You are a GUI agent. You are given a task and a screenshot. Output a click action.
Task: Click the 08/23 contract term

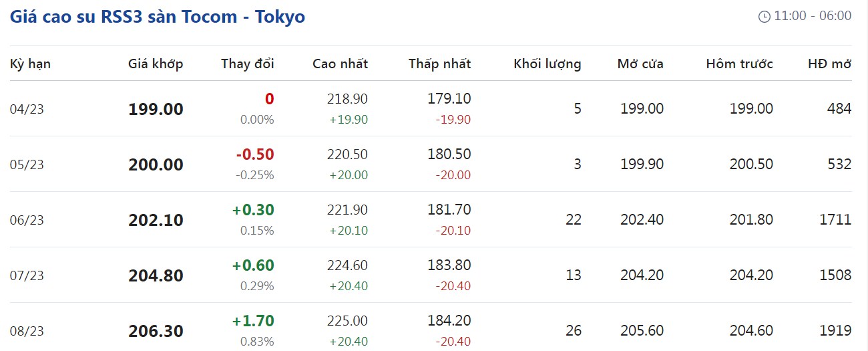tap(27, 331)
